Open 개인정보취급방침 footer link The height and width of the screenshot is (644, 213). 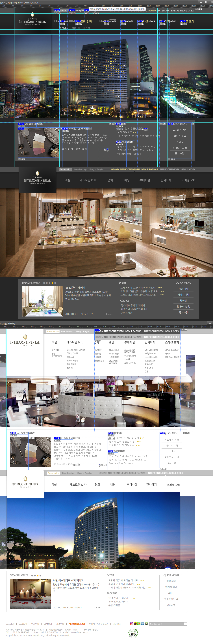tap(77, 624)
